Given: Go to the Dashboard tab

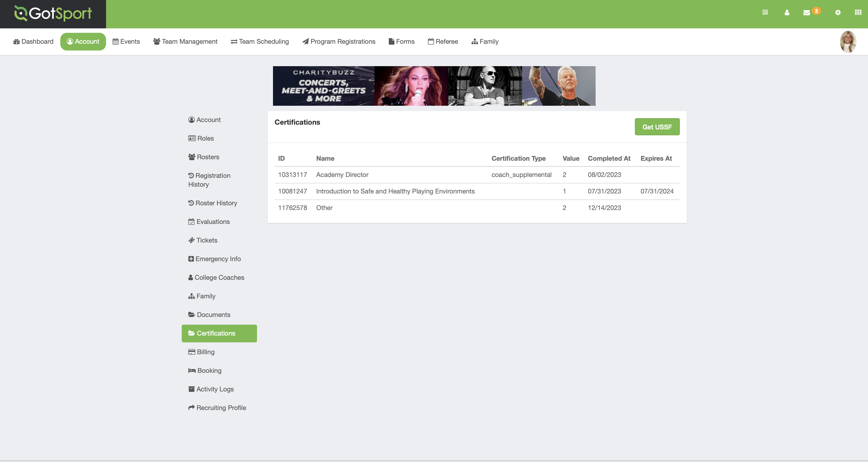Looking at the screenshot, I should click(33, 41).
